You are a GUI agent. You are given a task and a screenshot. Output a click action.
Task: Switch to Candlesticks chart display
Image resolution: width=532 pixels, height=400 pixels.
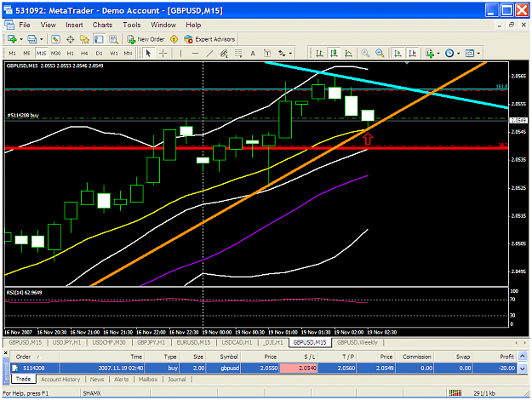(335, 54)
